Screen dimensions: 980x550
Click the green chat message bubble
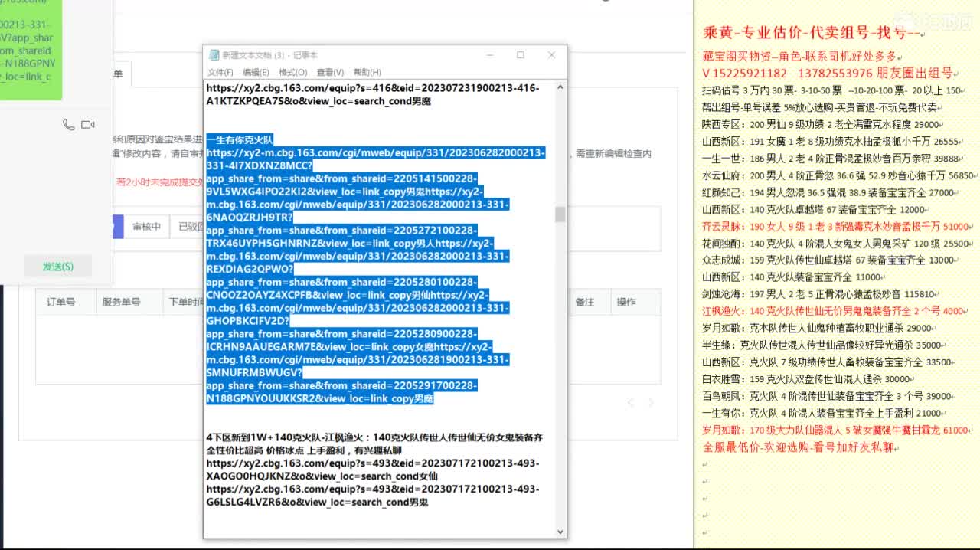[31, 50]
